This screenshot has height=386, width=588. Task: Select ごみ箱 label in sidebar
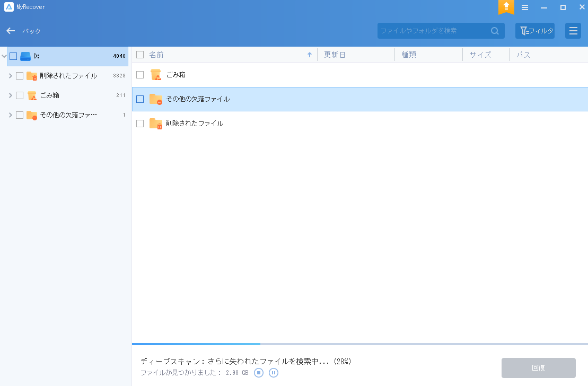(49, 95)
